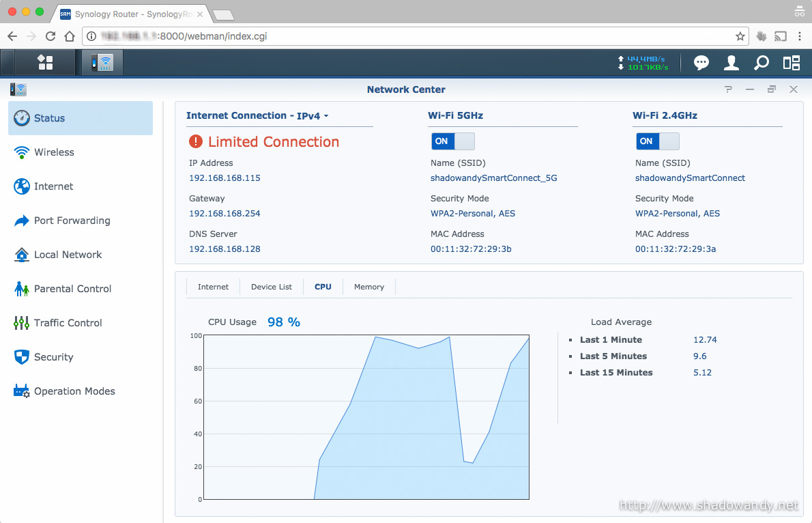Open Traffic Control in the sidebar

point(68,323)
